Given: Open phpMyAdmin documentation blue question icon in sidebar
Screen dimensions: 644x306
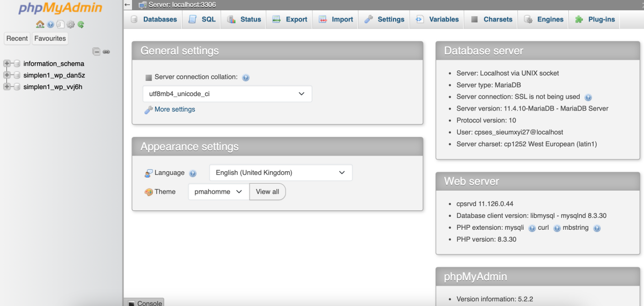Looking at the screenshot, I should click(50, 25).
